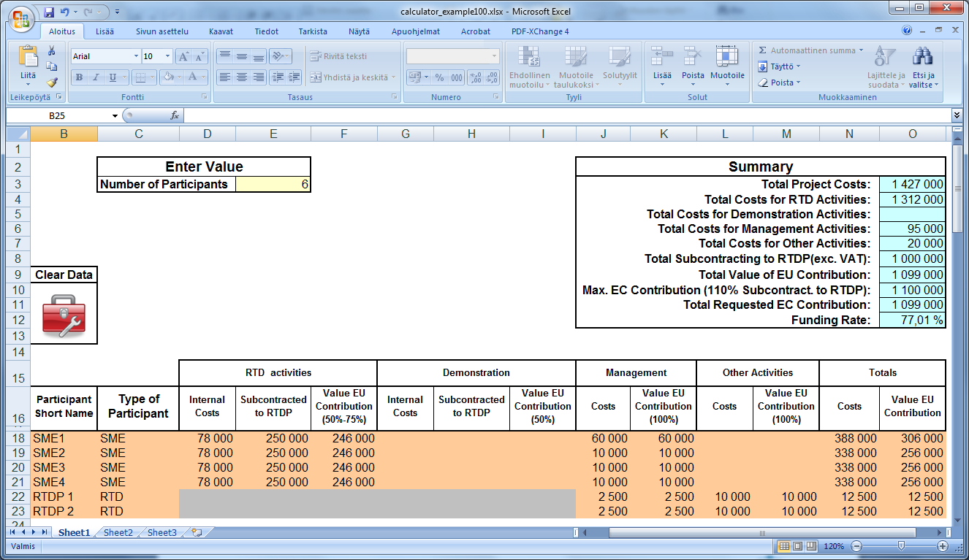
Task: Switch to Page Break Preview in status bar
Action: click(811, 546)
